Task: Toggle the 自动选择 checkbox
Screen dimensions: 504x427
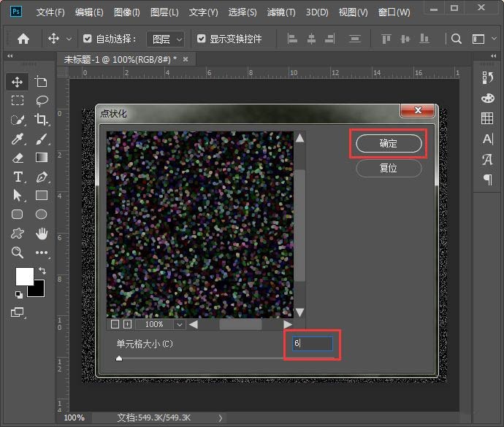Action: [88, 39]
